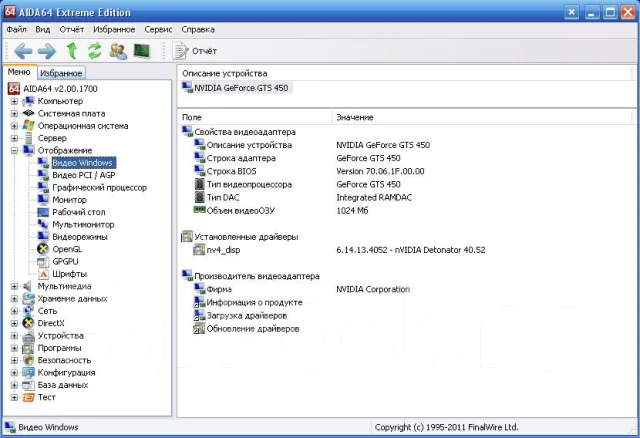Go up one level with green arrow
This screenshot has width=640, height=438.
[72, 51]
